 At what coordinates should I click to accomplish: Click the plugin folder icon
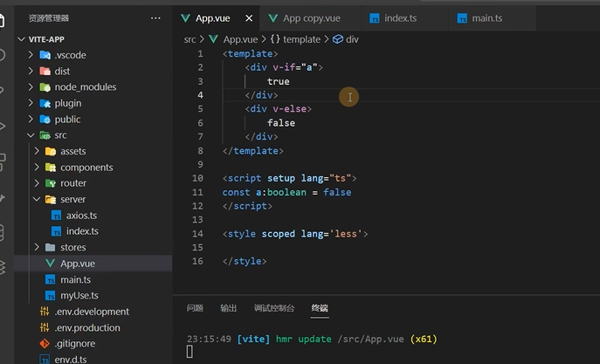coord(45,103)
